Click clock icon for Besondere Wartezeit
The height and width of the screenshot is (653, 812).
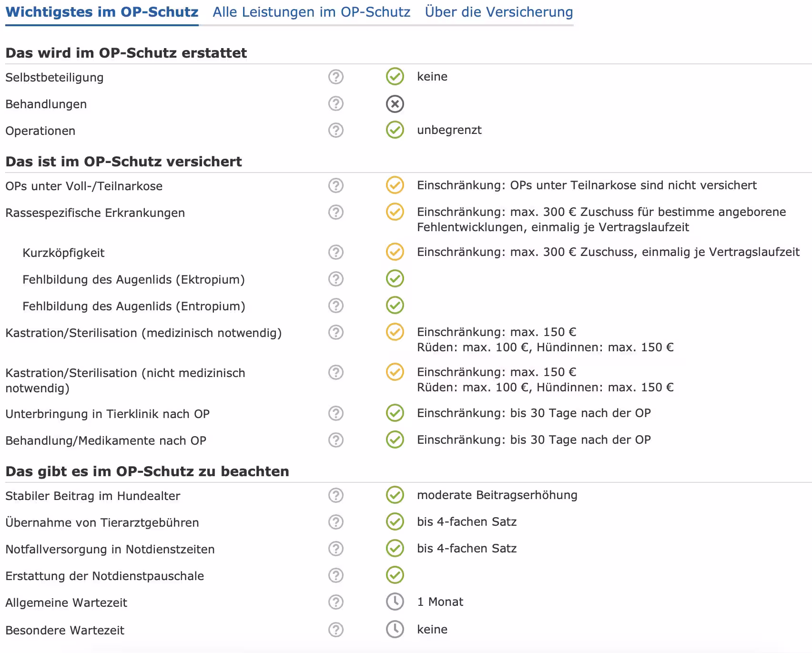[x=395, y=629]
